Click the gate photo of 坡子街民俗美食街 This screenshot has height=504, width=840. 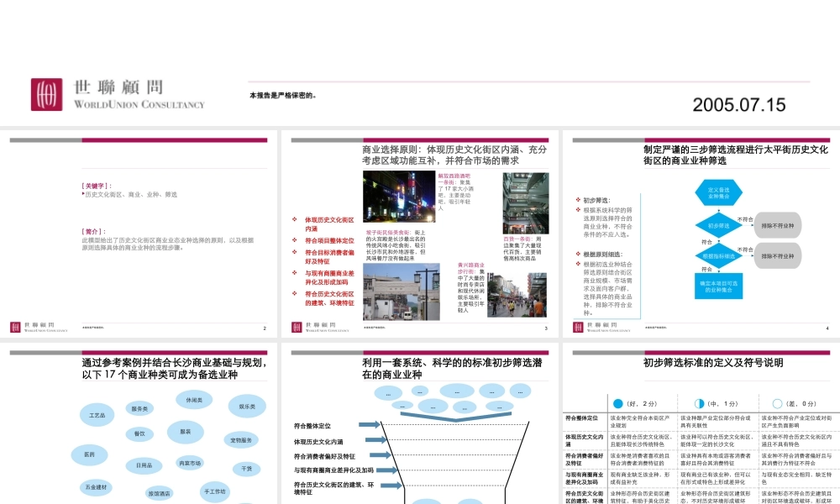tap(402, 292)
